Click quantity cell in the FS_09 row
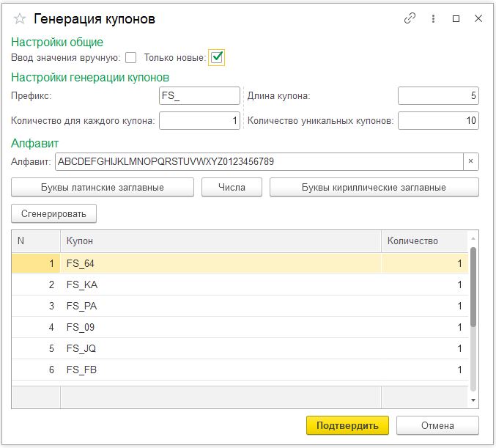496x448 pixels. coord(424,327)
